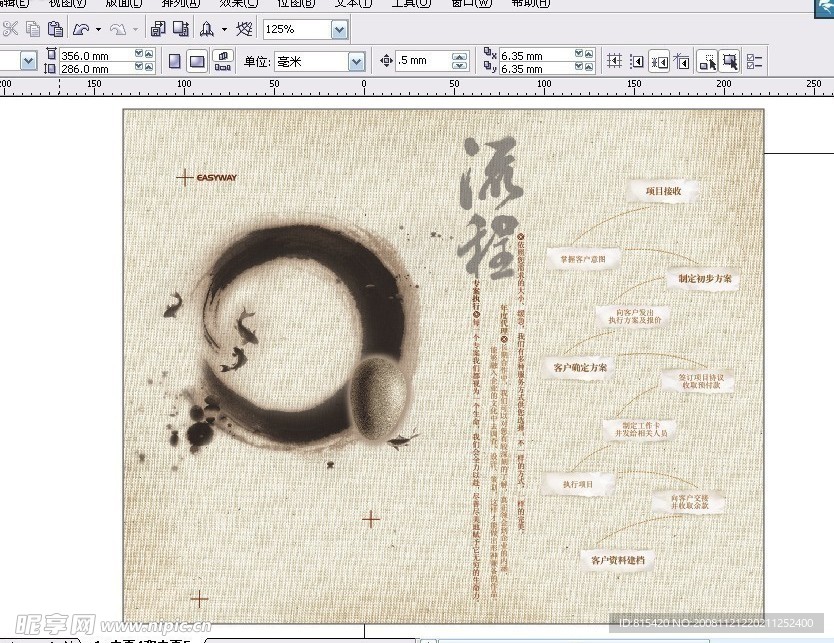834x643 pixels.
Task: Open the 效果 menu
Action: [x=236, y=3]
